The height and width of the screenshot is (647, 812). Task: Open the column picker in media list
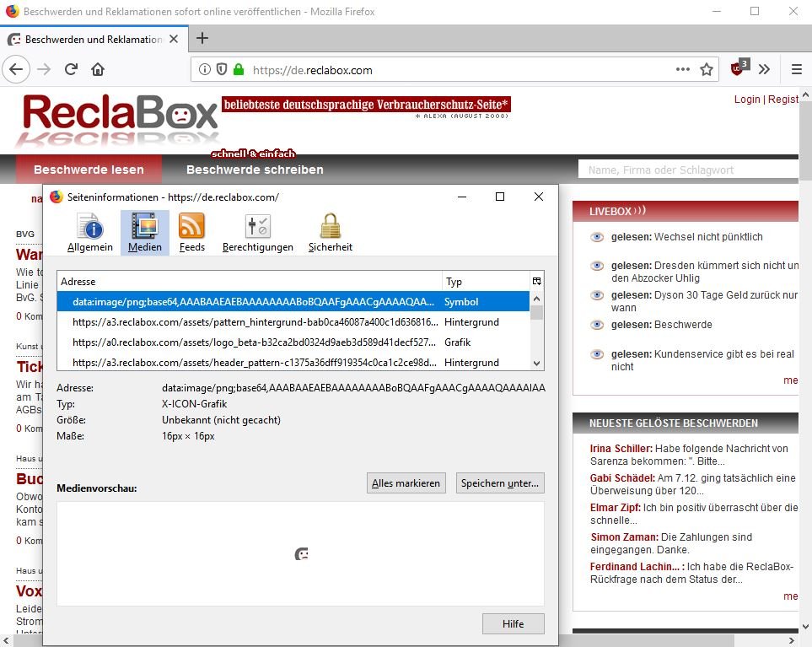tap(537, 281)
